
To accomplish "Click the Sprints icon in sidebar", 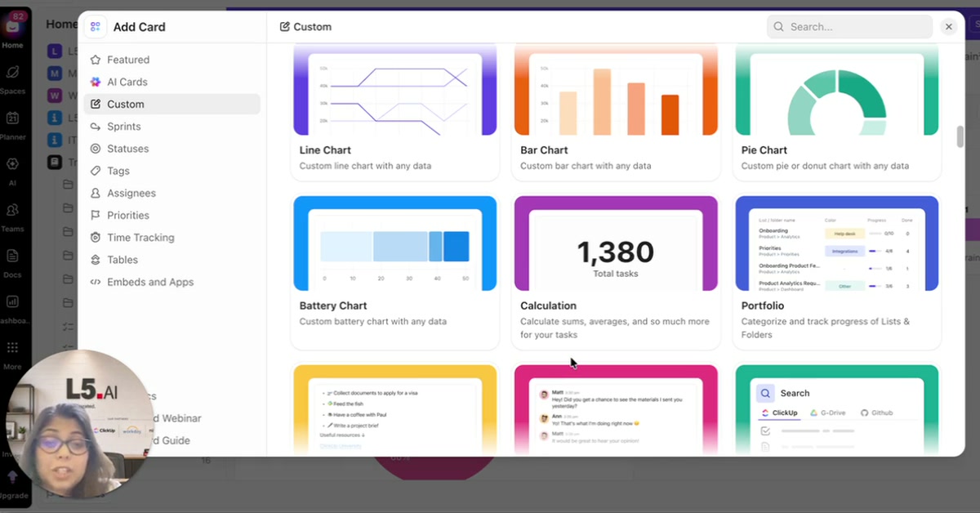I will (x=96, y=127).
